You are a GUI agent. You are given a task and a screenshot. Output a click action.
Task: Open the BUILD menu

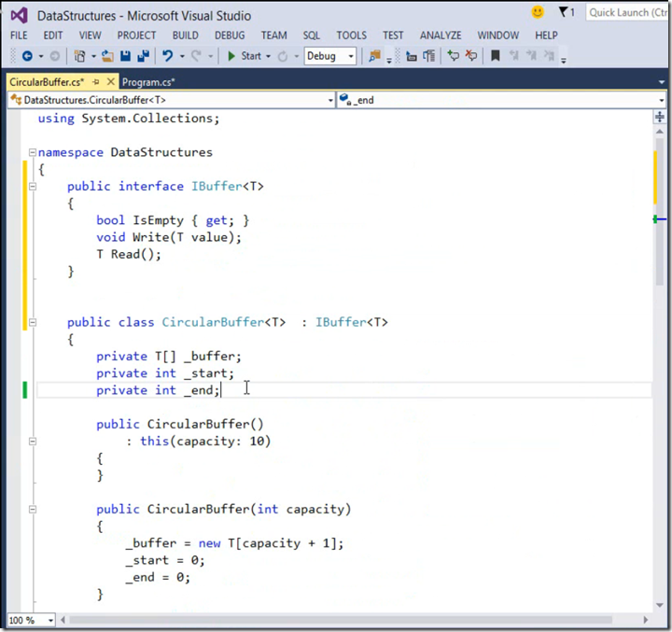tap(186, 35)
